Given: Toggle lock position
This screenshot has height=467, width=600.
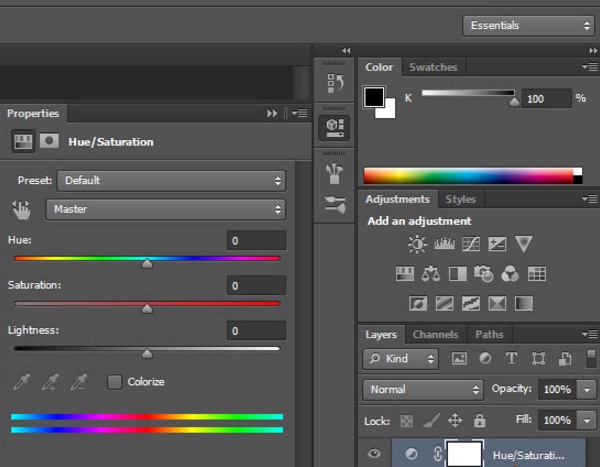Looking at the screenshot, I should point(455,420).
